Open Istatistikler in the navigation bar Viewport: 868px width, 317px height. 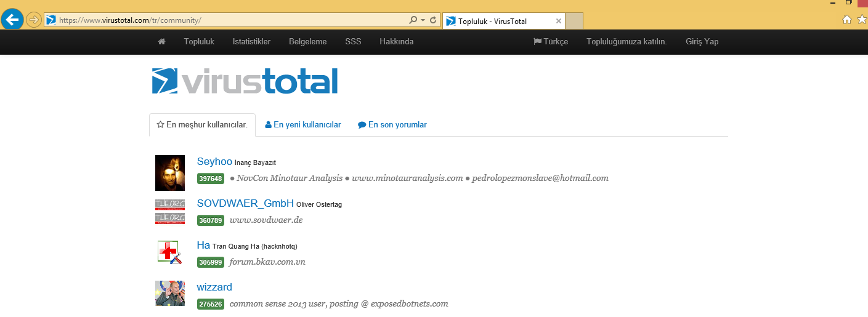(251, 42)
